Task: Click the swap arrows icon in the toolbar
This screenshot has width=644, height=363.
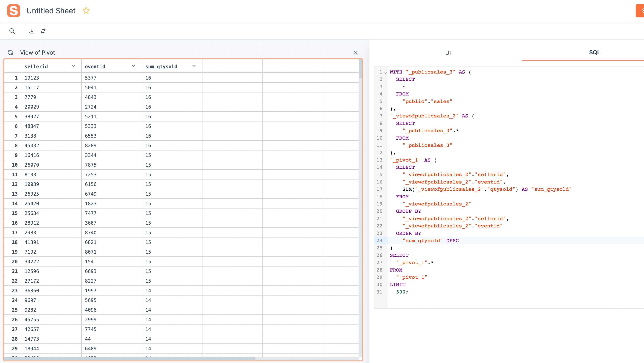Action: 43,31
